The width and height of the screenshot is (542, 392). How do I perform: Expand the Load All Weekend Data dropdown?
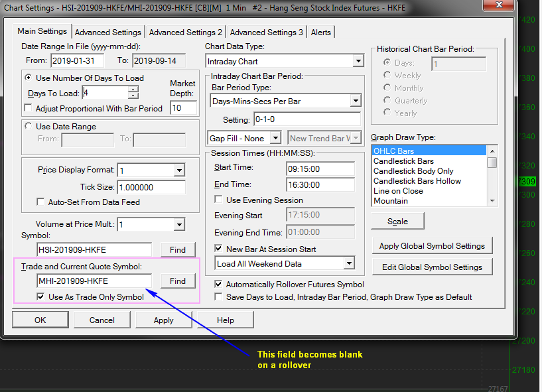[x=350, y=263]
